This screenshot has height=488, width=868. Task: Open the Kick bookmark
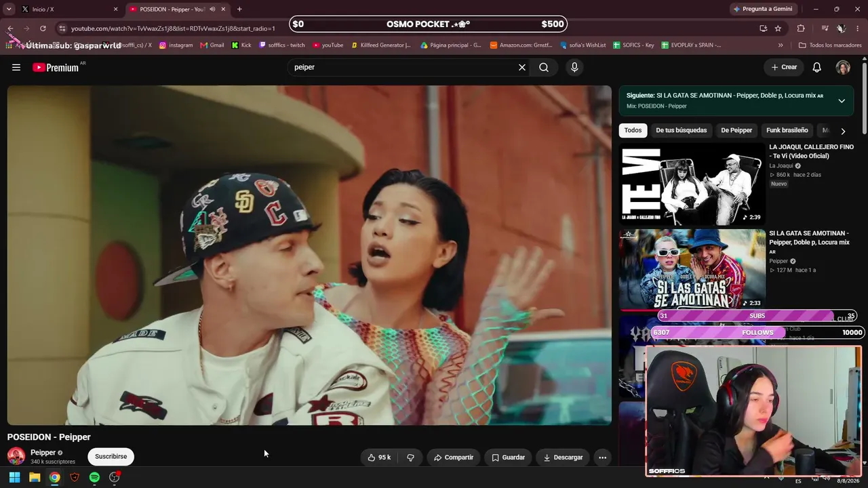tap(241, 45)
